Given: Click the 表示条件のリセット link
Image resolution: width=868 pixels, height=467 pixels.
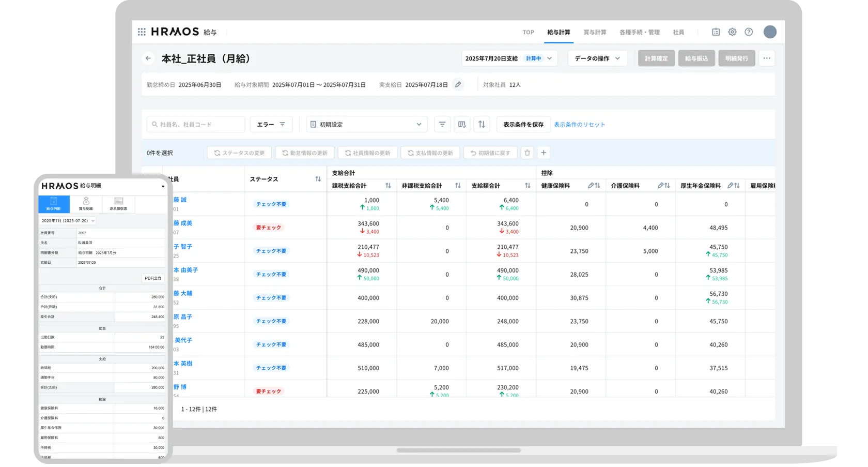Looking at the screenshot, I should pyautogui.click(x=579, y=124).
